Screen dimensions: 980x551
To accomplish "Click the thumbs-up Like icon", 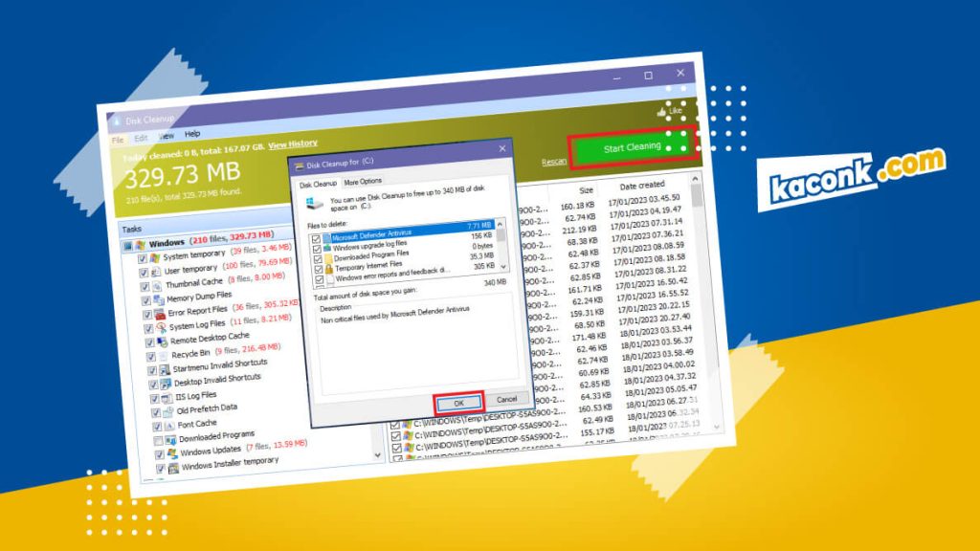I will click(661, 112).
